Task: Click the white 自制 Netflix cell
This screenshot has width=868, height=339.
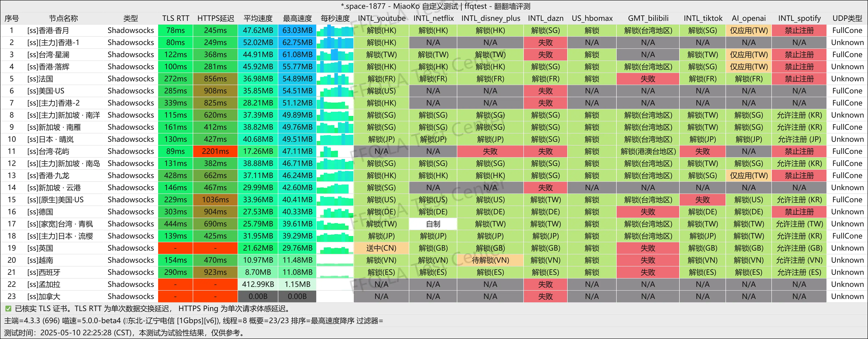Action: (x=433, y=224)
